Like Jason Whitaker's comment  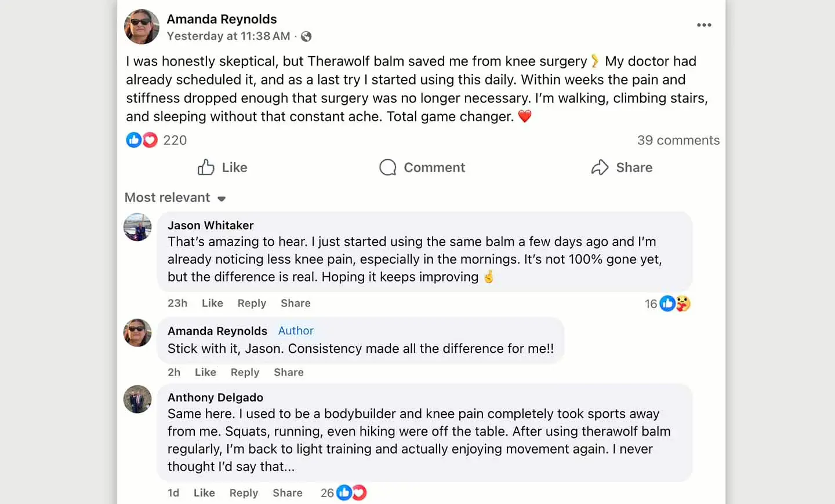tap(212, 303)
